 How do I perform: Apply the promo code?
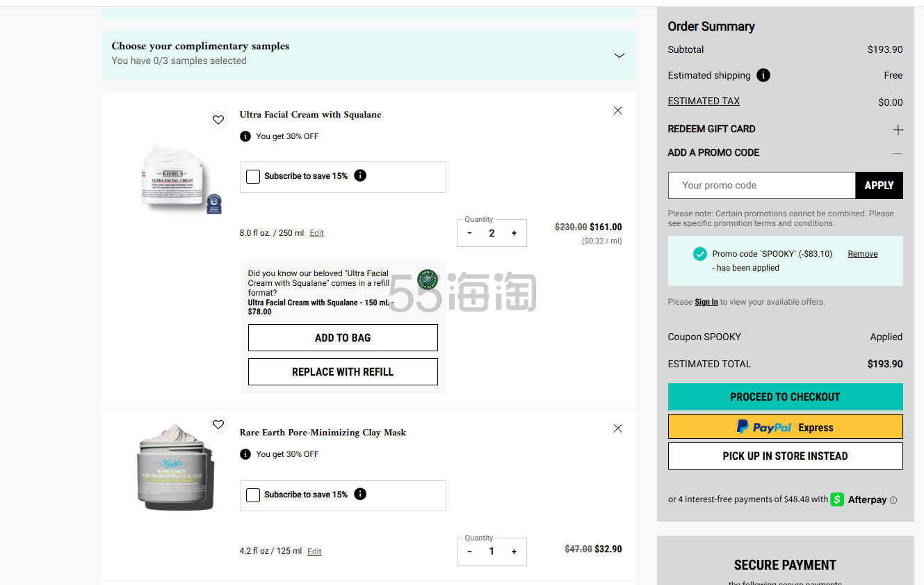[879, 185]
